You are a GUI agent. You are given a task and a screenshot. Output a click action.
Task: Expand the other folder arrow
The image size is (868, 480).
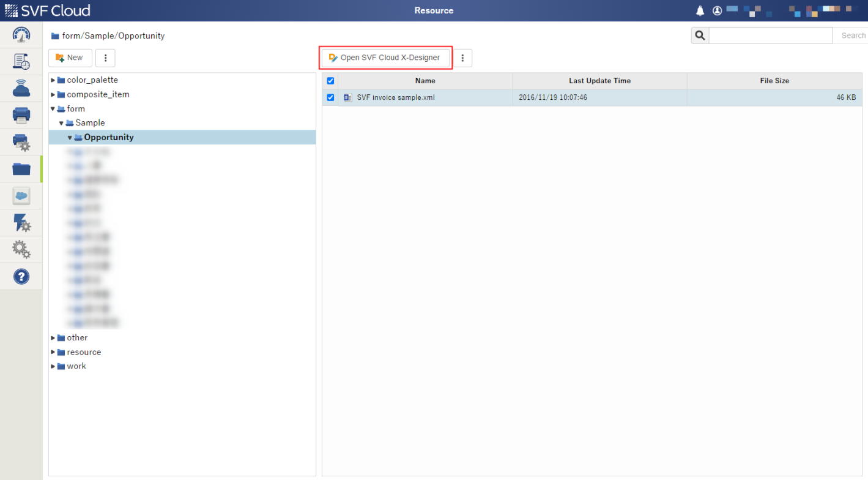pyautogui.click(x=53, y=338)
